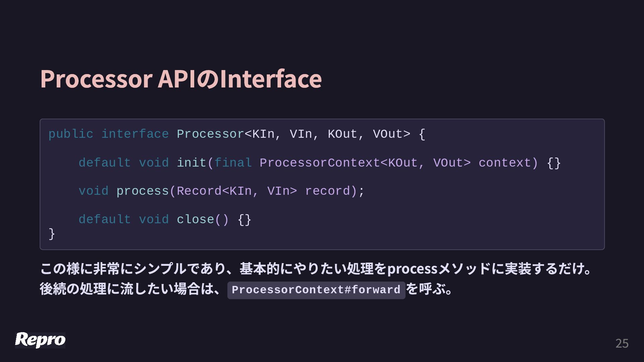Click 'Processor' class name in code

click(210, 134)
